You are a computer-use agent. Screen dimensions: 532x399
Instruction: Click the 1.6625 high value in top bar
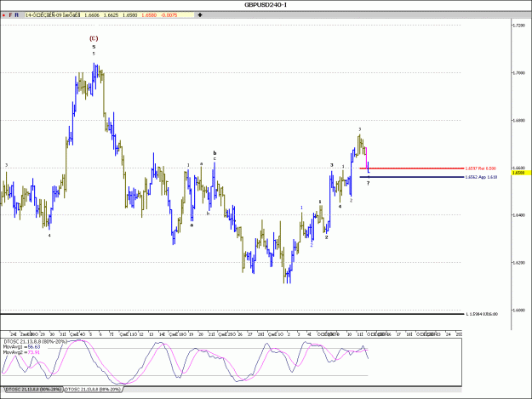(x=111, y=15)
